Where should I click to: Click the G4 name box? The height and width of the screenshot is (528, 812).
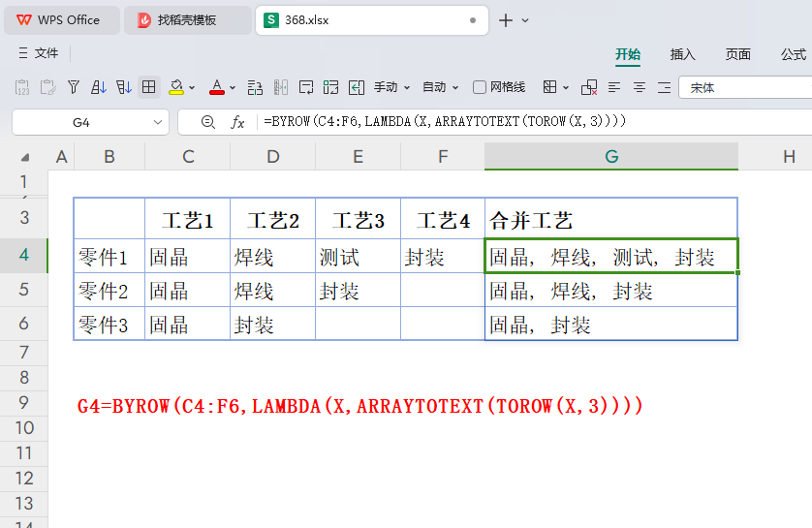[x=81, y=123]
